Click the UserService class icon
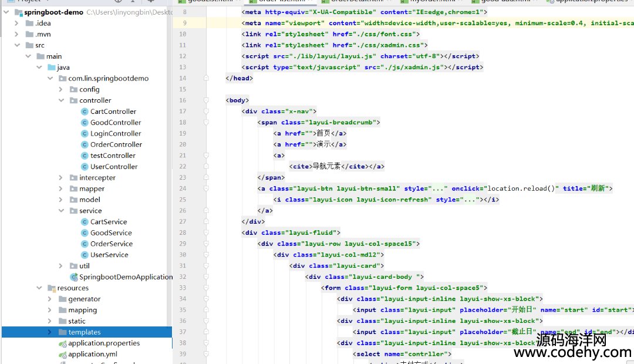The width and height of the screenshot is (634, 364). [85, 255]
